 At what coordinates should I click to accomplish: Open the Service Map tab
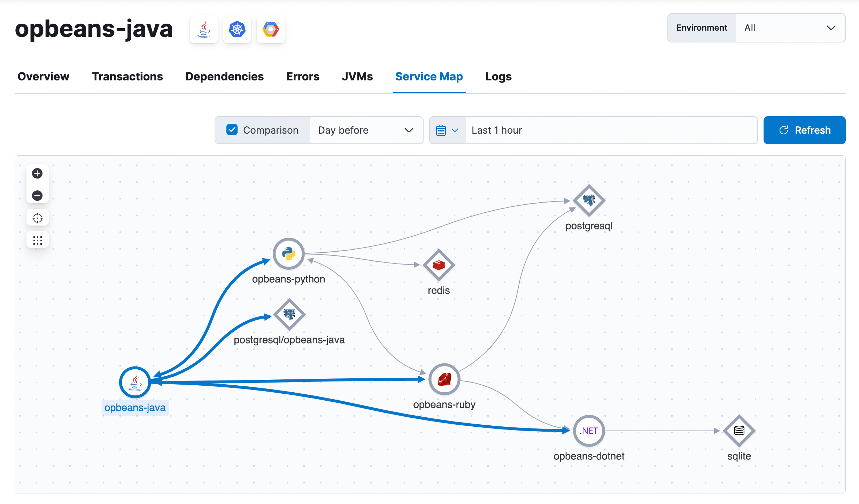click(x=429, y=77)
